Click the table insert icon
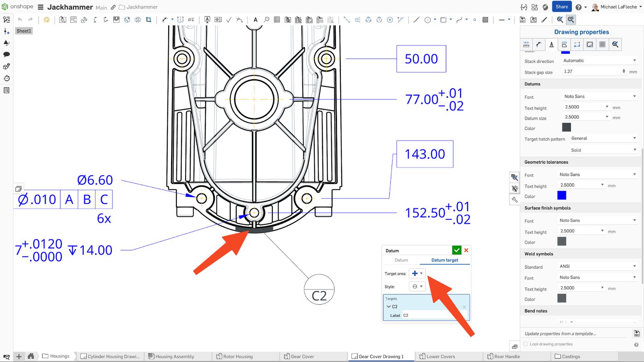The width and height of the screenshot is (644, 362). [x=277, y=19]
